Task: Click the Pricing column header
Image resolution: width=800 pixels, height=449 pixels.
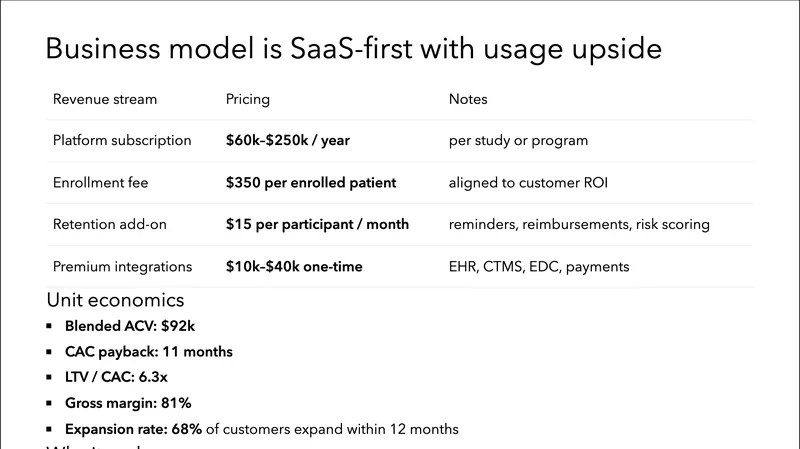Action: [248, 99]
